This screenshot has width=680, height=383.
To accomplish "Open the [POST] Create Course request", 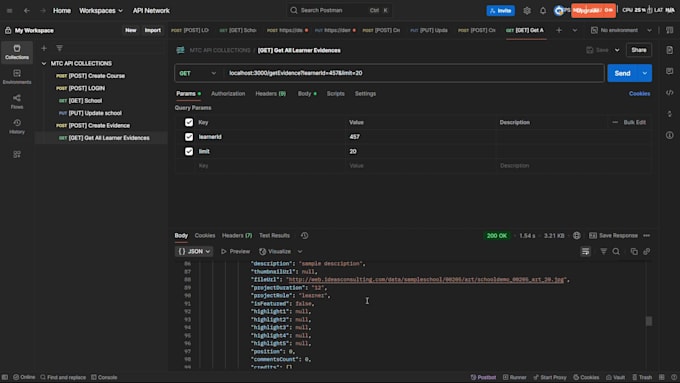I will [90, 76].
